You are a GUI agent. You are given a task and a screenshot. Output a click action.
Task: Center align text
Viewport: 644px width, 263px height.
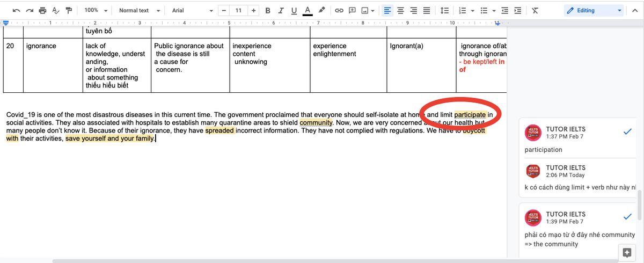click(x=400, y=10)
